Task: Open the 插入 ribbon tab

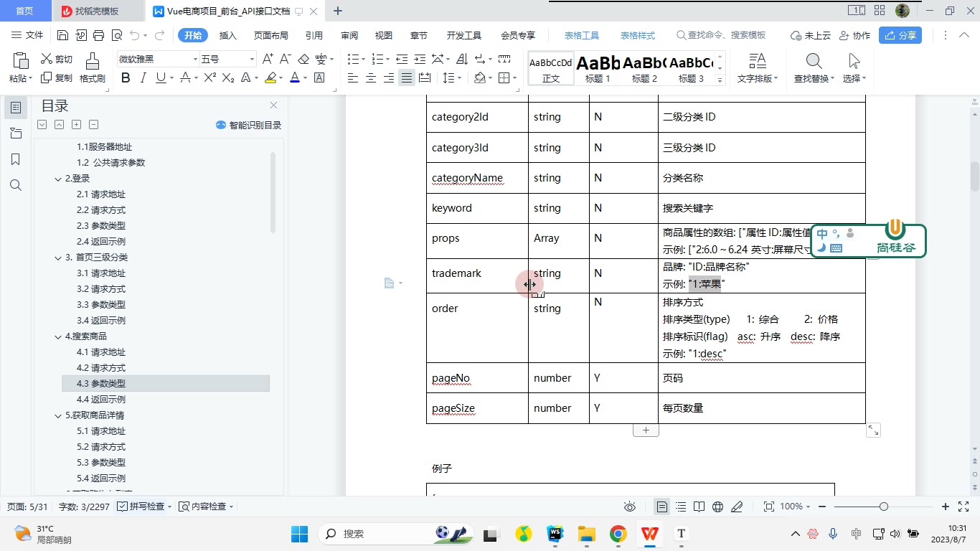Action: (x=227, y=35)
